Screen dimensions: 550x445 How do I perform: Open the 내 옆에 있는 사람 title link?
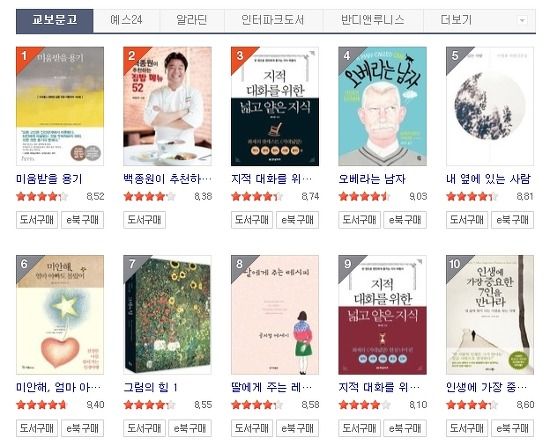coord(488,179)
